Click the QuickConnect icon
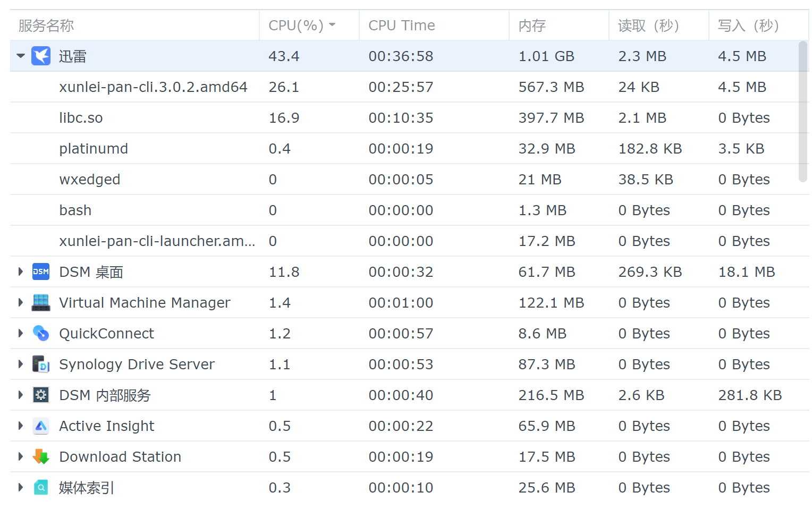The width and height of the screenshot is (812, 509). tap(41, 333)
